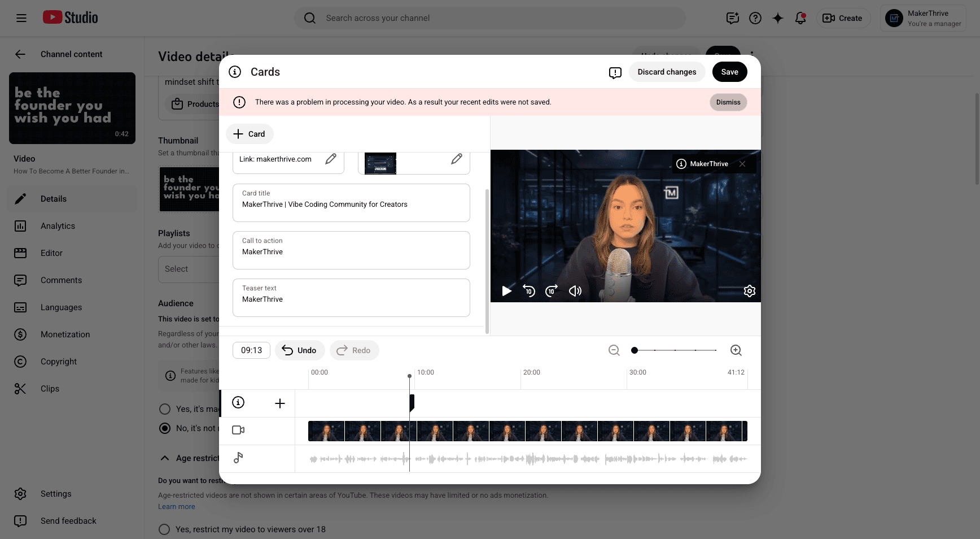Play the video preview

[x=506, y=291]
